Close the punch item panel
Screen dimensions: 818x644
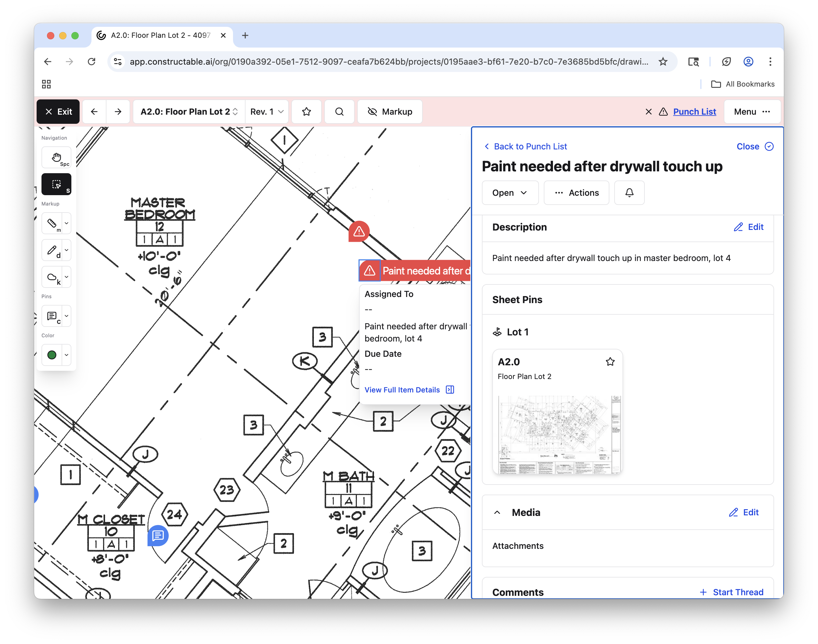755,146
